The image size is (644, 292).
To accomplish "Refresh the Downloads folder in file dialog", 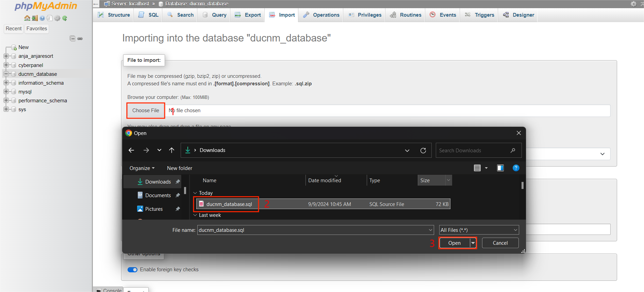I will (423, 150).
